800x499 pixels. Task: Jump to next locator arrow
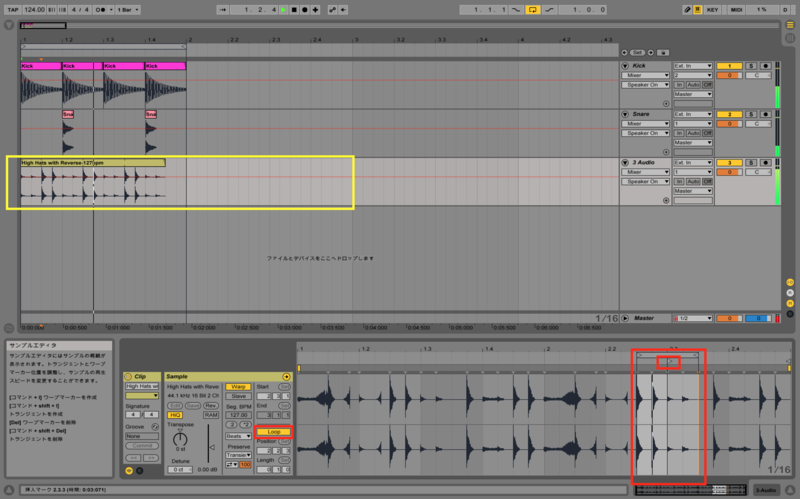tap(651, 53)
